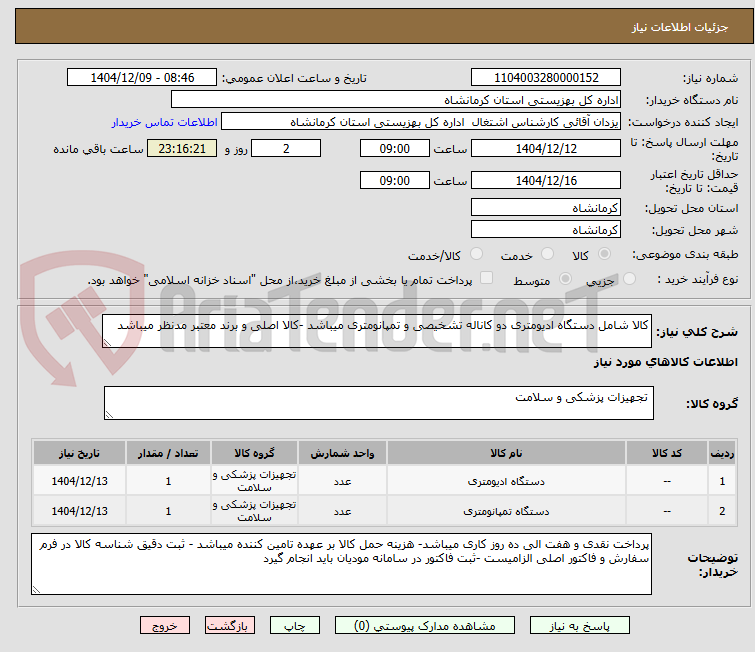755x652 pixels.
Task: Click the 'خروج' exit button
Action: click(165, 626)
